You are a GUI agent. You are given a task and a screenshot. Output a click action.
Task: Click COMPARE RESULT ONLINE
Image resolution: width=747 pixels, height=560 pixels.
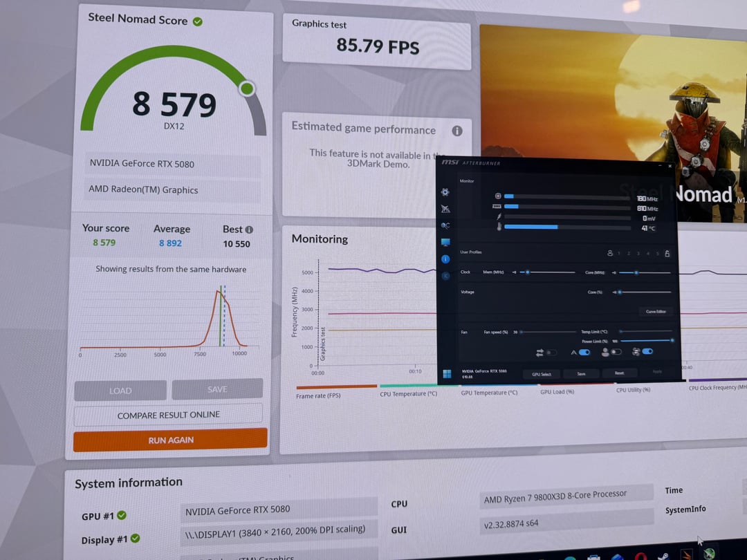pyautogui.click(x=168, y=415)
